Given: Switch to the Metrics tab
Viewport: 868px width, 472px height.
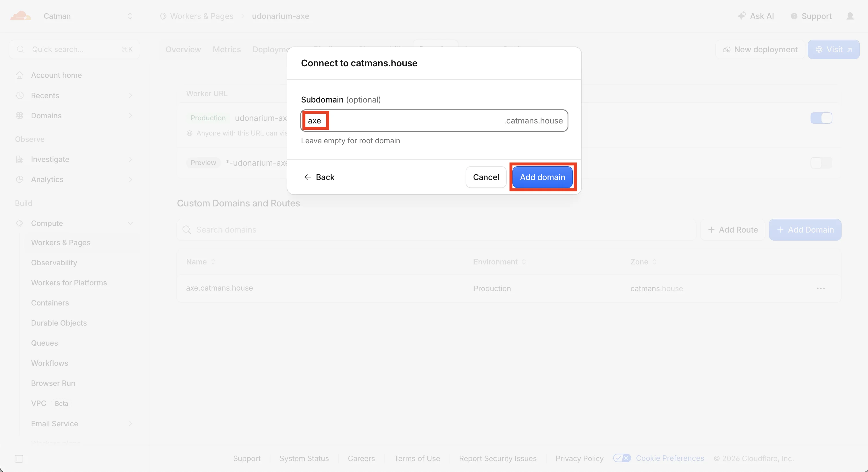Looking at the screenshot, I should (x=227, y=49).
